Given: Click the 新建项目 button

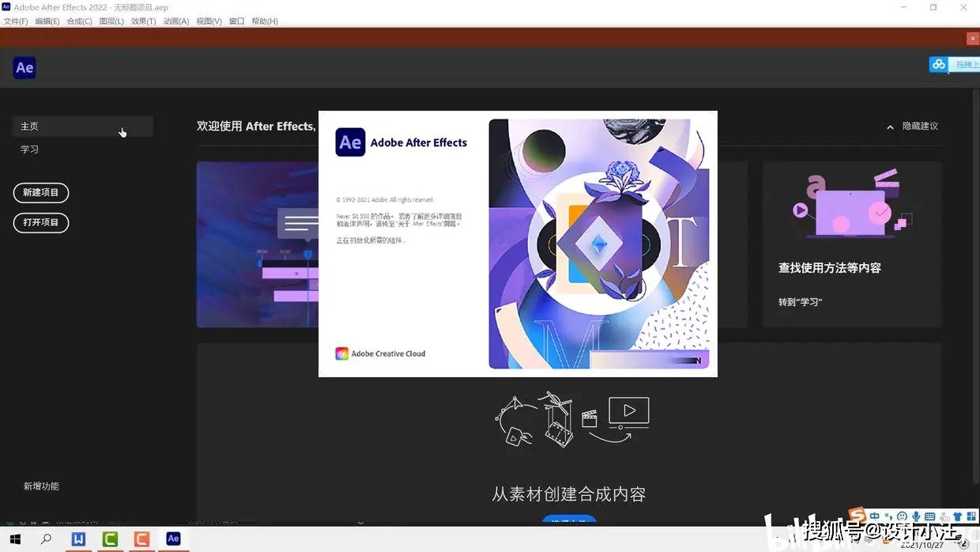Looking at the screenshot, I should tap(41, 192).
